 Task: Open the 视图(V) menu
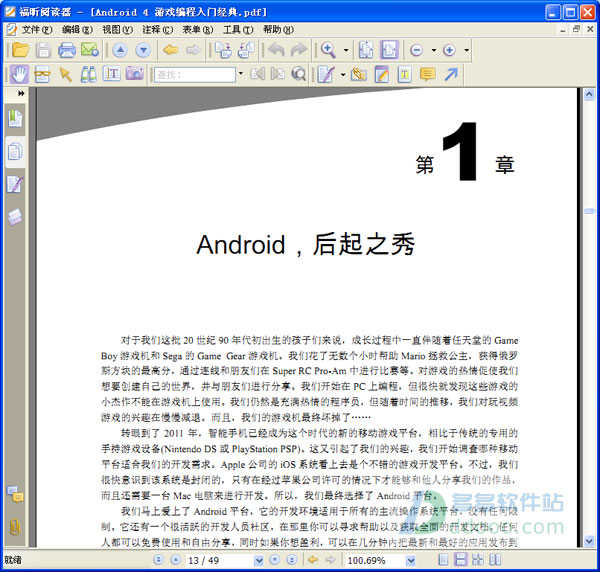point(117,29)
